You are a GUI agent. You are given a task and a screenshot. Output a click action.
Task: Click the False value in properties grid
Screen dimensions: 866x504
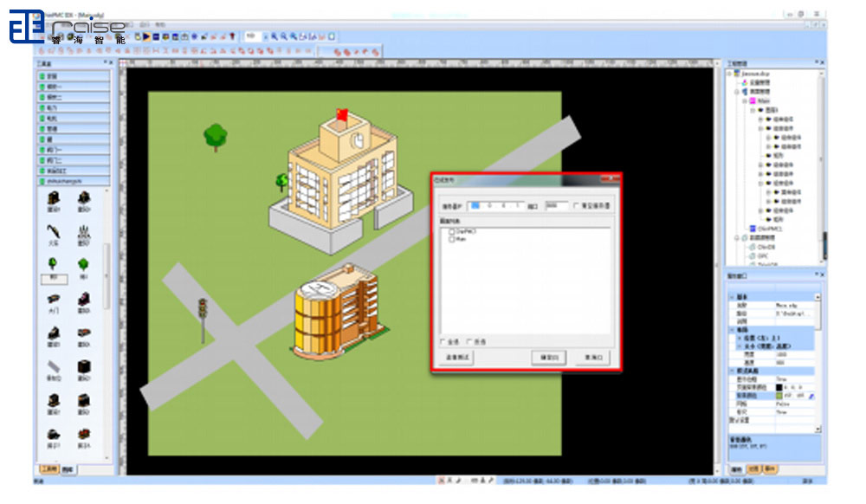[x=783, y=404]
